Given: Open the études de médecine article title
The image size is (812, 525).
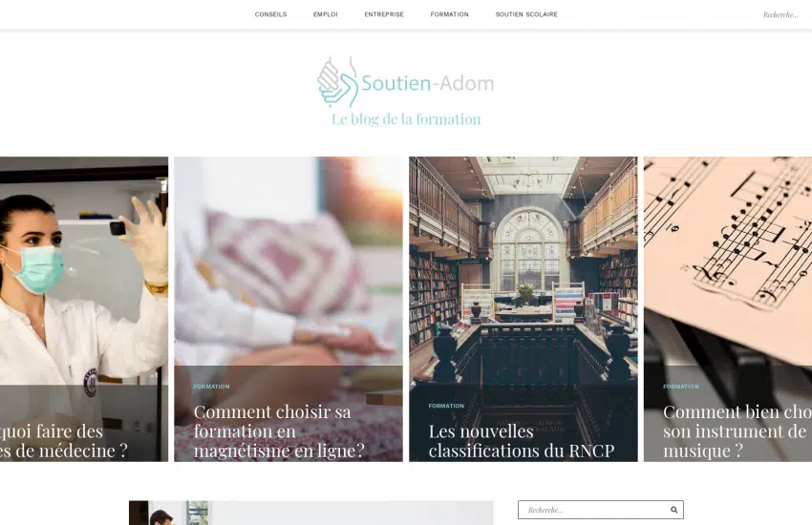Looking at the screenshot, I should [64, 441].
